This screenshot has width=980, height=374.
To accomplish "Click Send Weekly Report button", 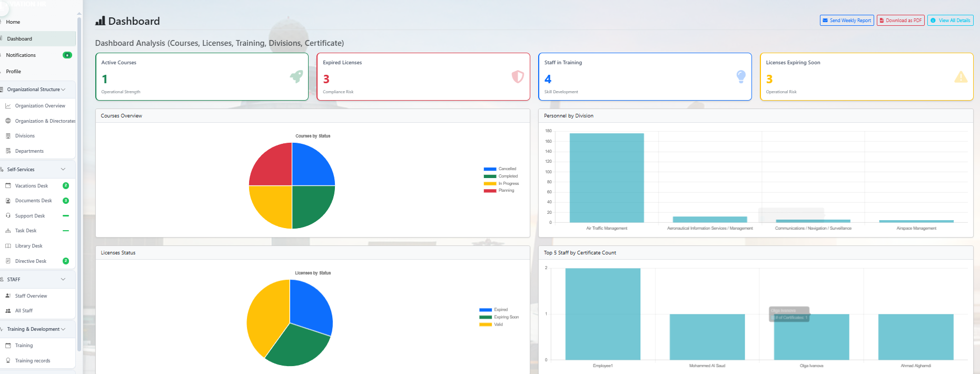I will point(846,21).
